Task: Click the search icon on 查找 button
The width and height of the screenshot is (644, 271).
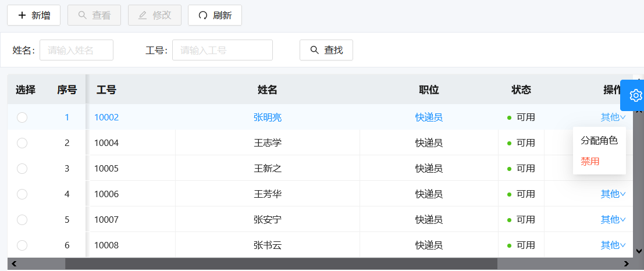Action: click(x=315, y=50)
